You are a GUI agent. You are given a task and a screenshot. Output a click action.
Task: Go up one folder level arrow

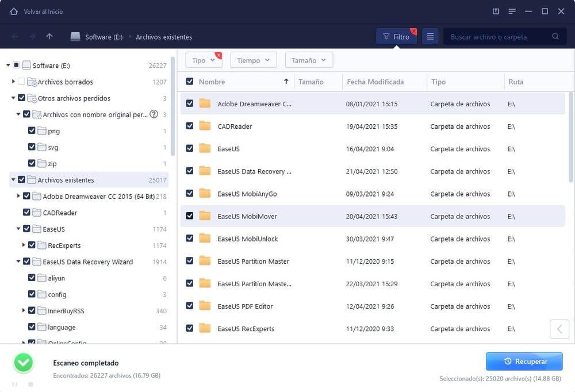click(49, 36)
